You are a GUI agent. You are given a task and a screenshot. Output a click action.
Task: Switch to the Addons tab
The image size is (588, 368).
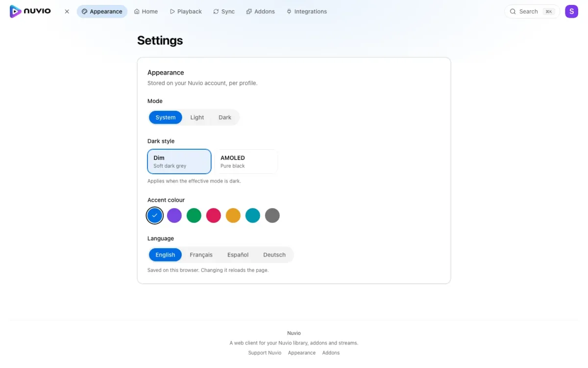[260, 11]
